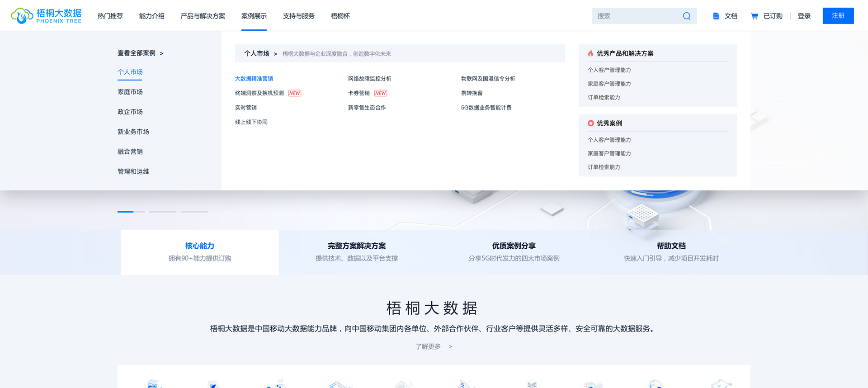
Task: Open 5G数据业务智能计费 case
Action: pos(486,108)
